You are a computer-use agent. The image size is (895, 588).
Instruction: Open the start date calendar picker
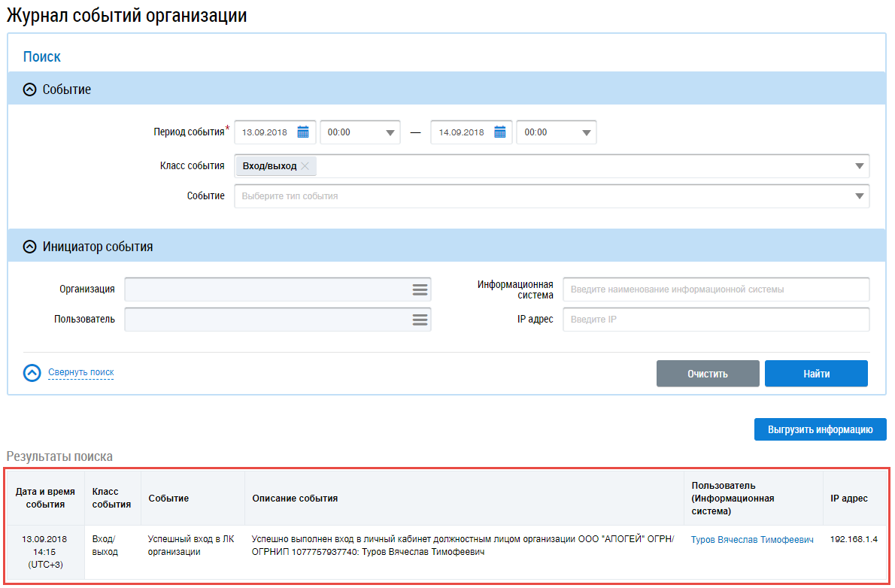pyautogui.click(x=303, y=132)
